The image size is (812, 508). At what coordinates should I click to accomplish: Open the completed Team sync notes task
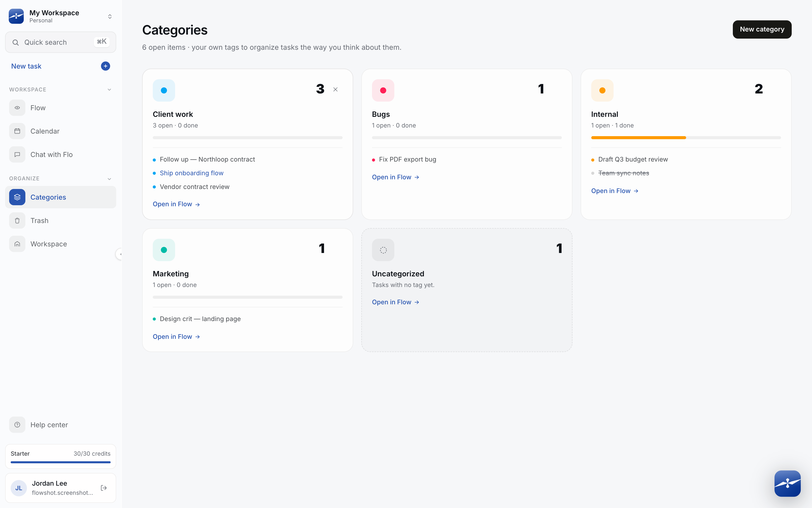pos(623,173)
